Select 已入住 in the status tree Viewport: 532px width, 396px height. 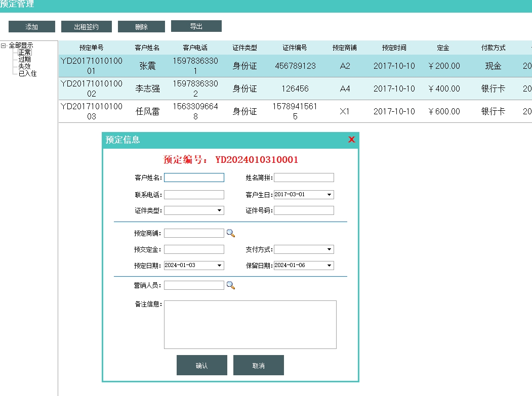point(28,73)
